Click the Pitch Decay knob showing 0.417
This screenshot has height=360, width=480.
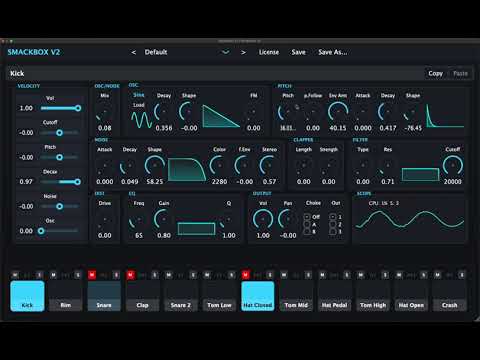(388, 112)
